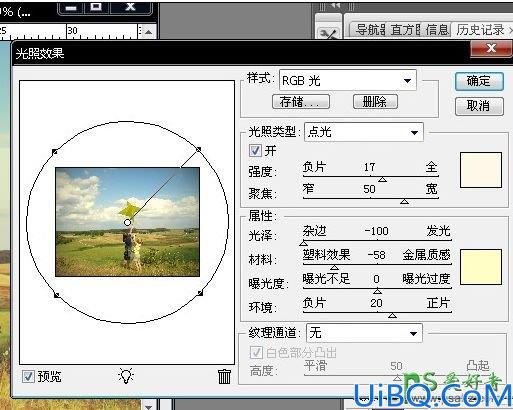Minimize the document window behind the dialog
The height and width of the screenshot is (410, 513).
click(x=71, y=7)
